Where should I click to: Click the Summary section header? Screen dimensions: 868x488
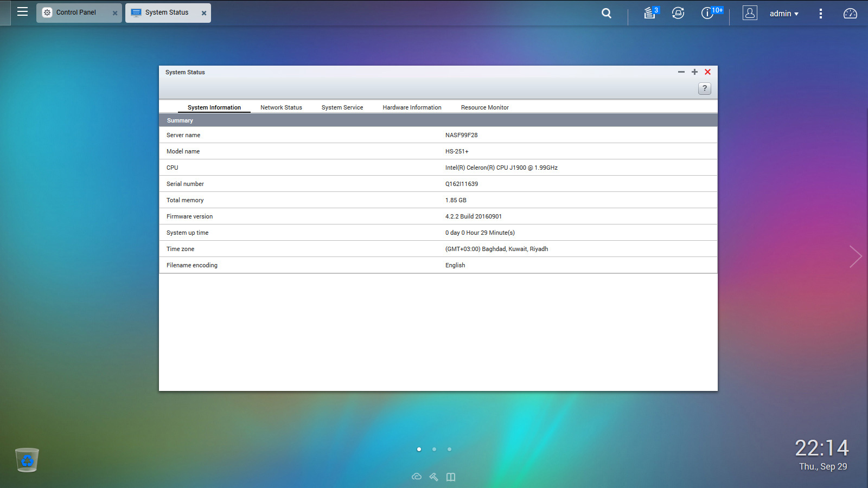point(438,120)
